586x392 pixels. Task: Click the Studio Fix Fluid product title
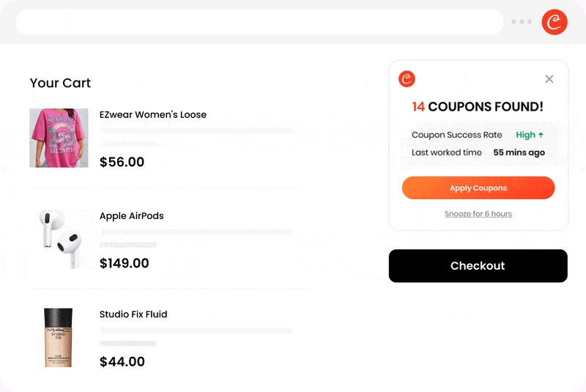pyautogui.click(x=133, y=314)
